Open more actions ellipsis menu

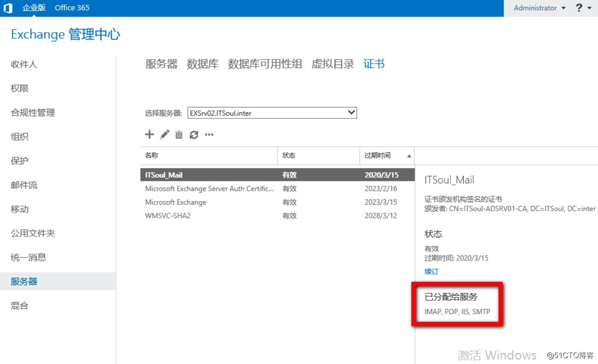click(x=209, y=135)
